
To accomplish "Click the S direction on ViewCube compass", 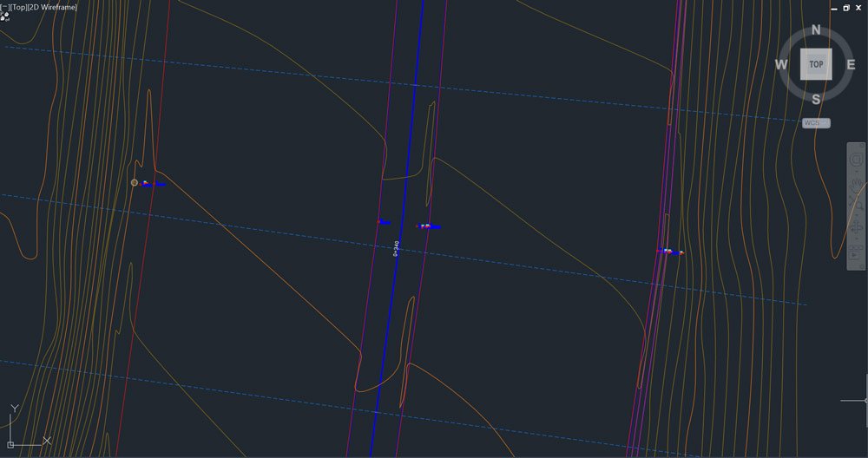I will pyautogui.click(x=816, y=99).
